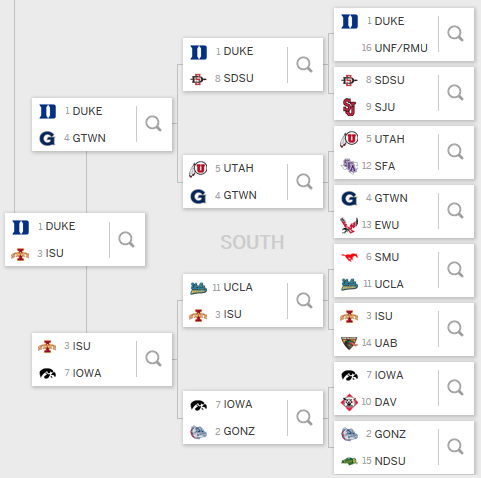Click the SJU logo in 8-9 game

[x=349, y=107]
